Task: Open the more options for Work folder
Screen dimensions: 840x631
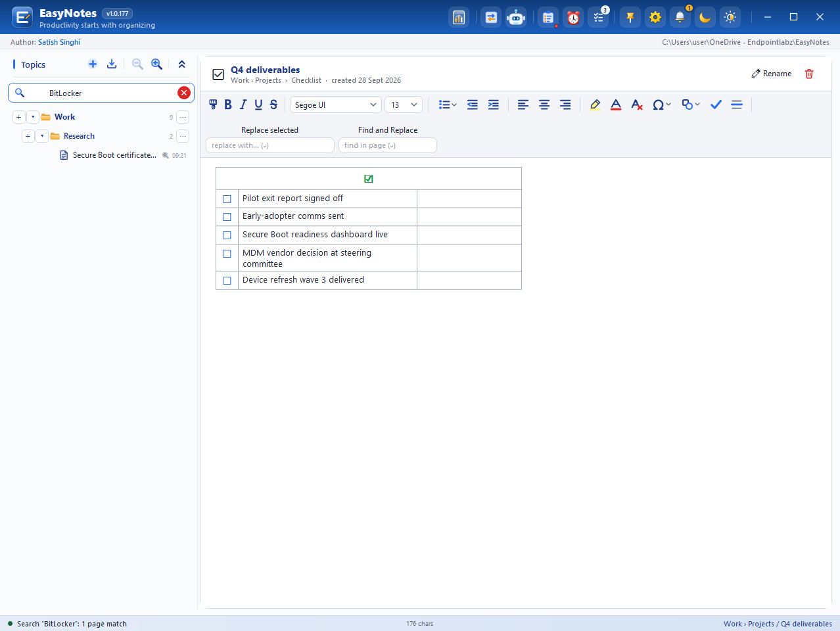Action: coord(183,117)
